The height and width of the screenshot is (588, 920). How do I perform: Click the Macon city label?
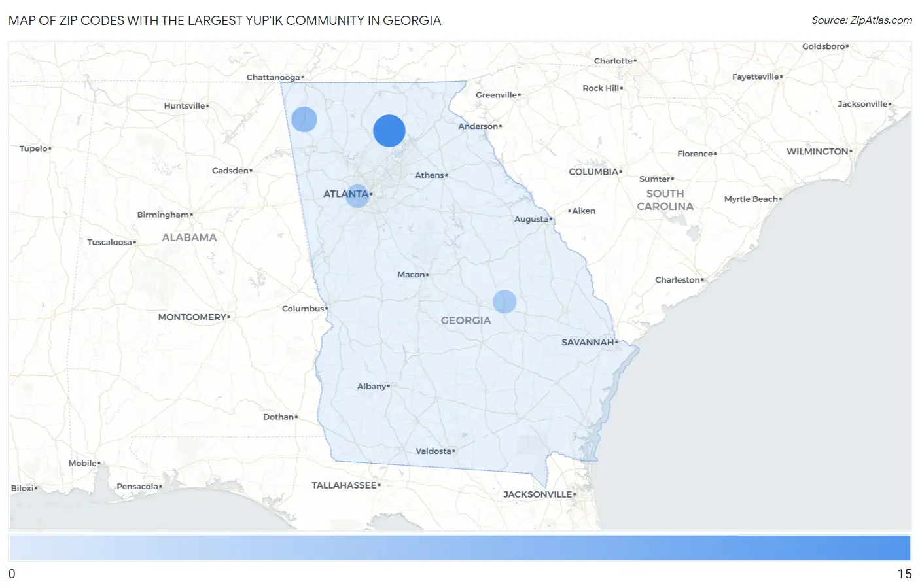(x=411, y=275)
